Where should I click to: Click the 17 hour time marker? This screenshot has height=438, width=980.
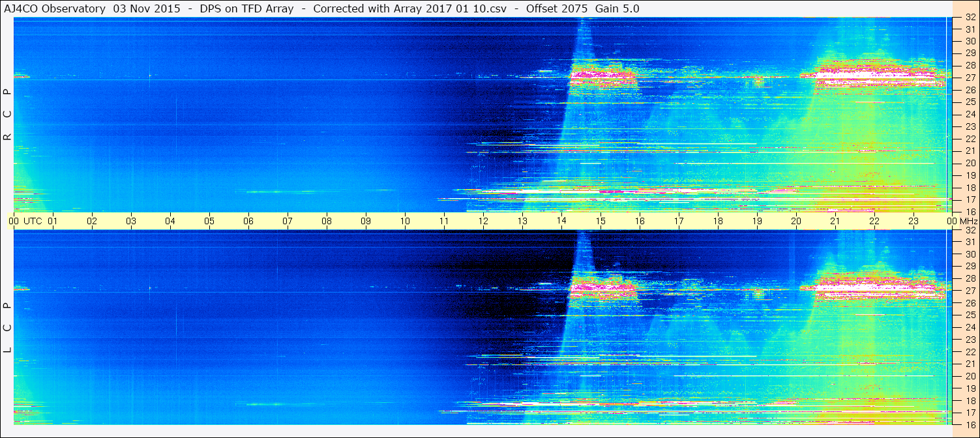coord(679,221)
